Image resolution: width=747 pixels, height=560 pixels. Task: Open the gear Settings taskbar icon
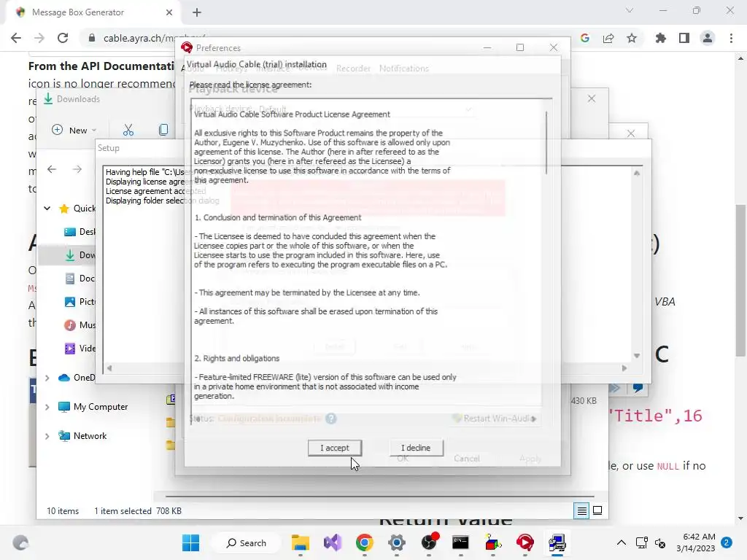(x=396, y=542)
